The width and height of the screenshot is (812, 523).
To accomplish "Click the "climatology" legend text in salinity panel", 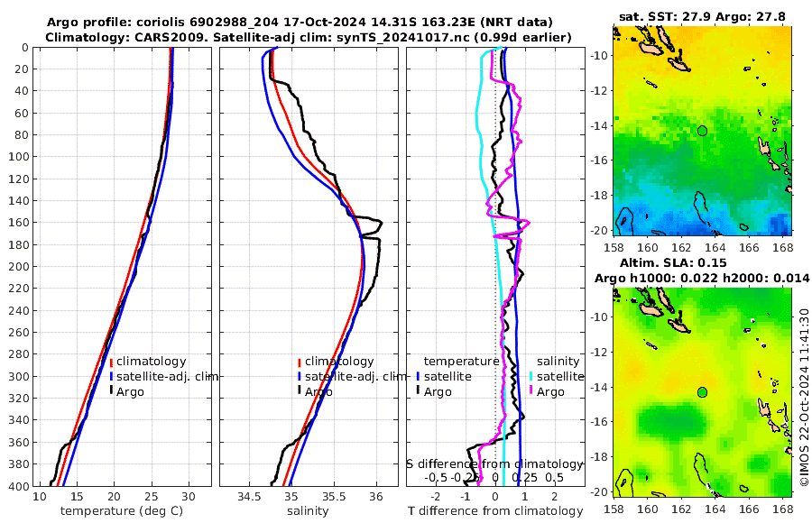I will tap(339, 362).
